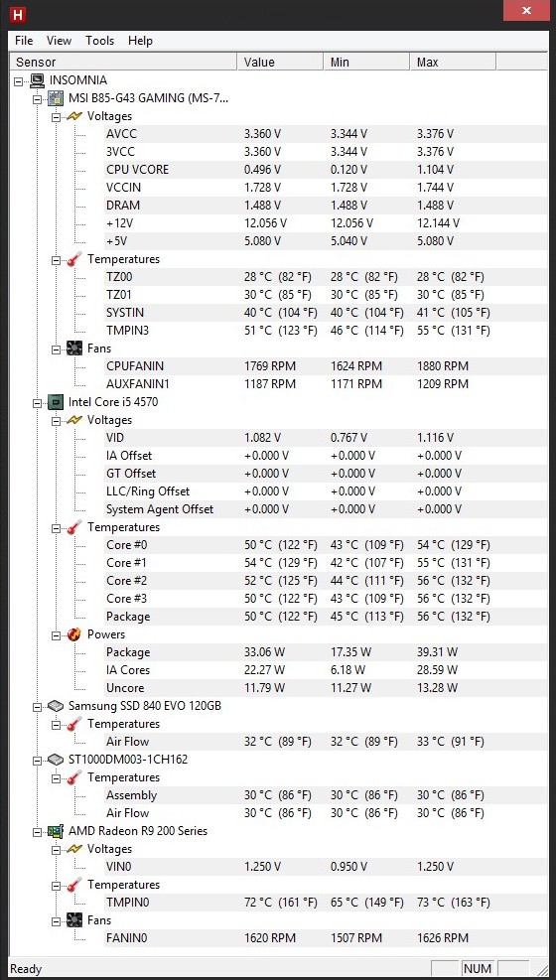The width and height of the screenshot is (556, 980).
Task: Open the Tools menu
Action: pyautogui.click(x=100, y=41)
